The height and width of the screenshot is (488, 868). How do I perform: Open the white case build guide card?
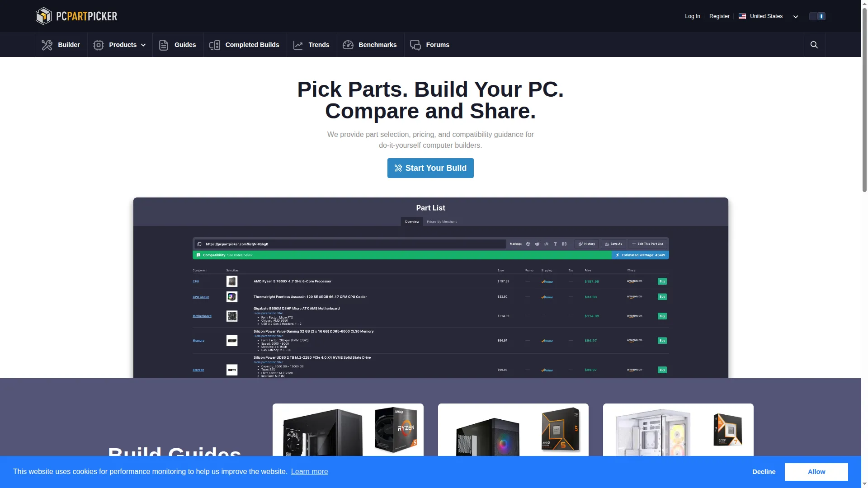click(x=678, y=430)
